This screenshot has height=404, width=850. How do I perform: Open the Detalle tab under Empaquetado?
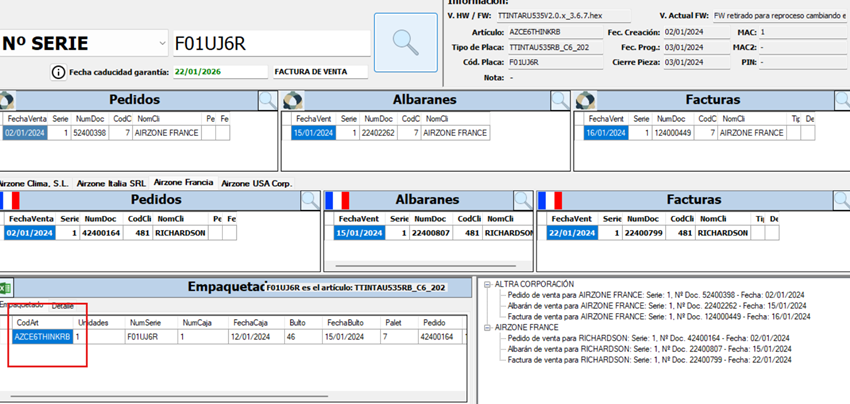pyautogui.click(x=63, y=305)
